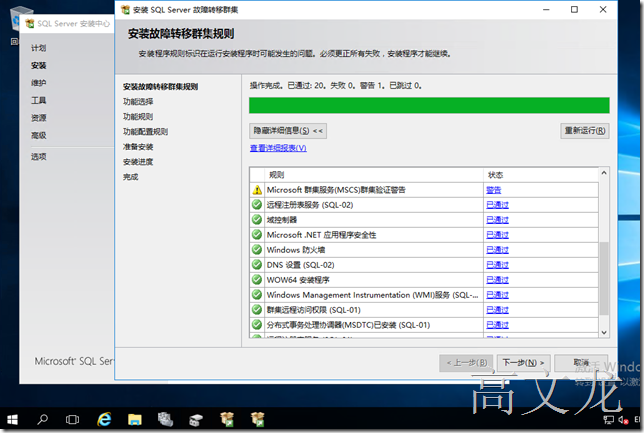The image size is (644, 433).
Task: Select the Windows Management Instrumentation row text
Action: [372, 295]
